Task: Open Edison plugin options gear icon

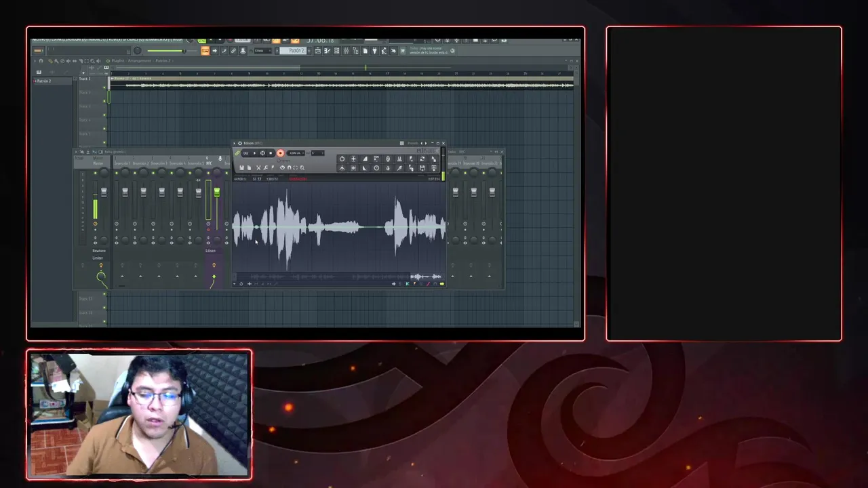Action: click(240, 143)
